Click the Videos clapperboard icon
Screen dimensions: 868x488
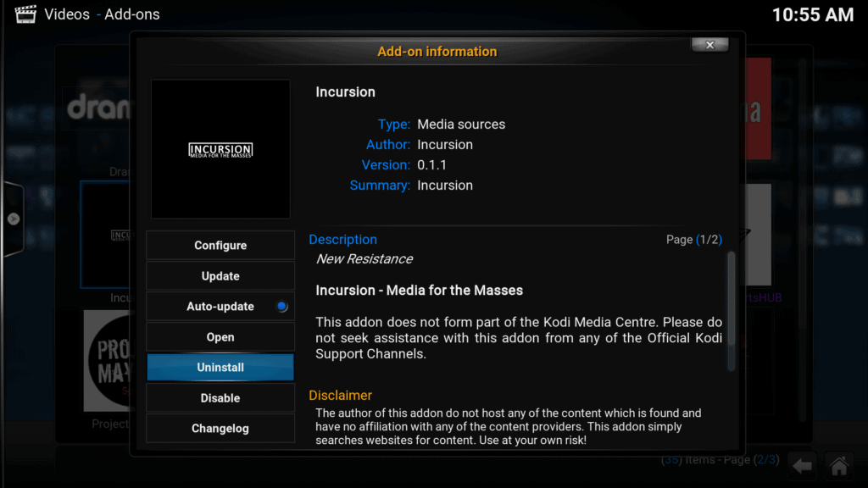[25, 14]
